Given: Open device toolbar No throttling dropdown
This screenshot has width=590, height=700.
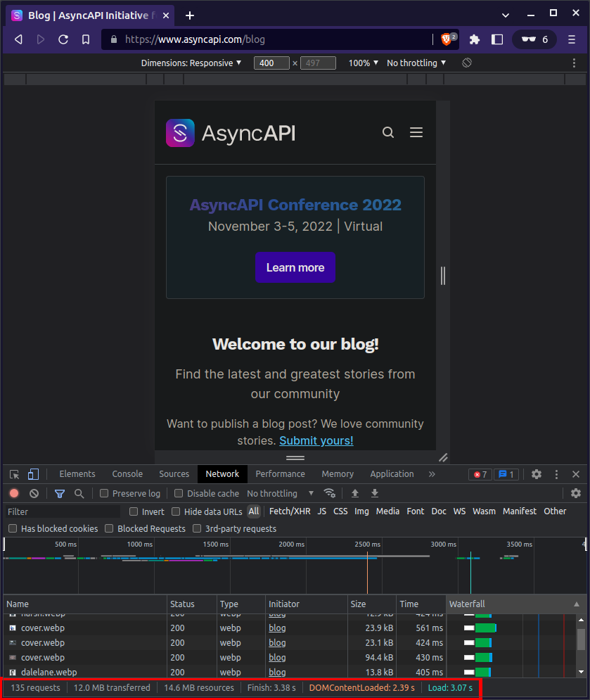Looking at the screenshot, I should (x=416, y=63).
